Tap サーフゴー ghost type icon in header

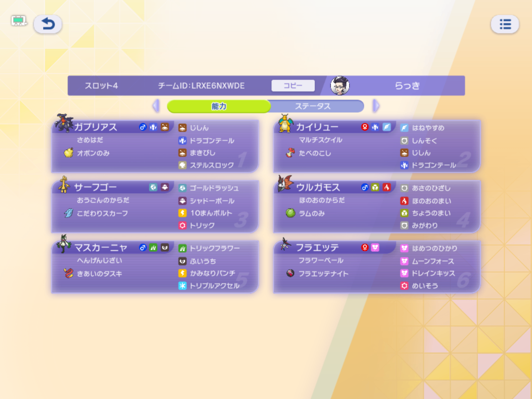click(x=165, y=187)
